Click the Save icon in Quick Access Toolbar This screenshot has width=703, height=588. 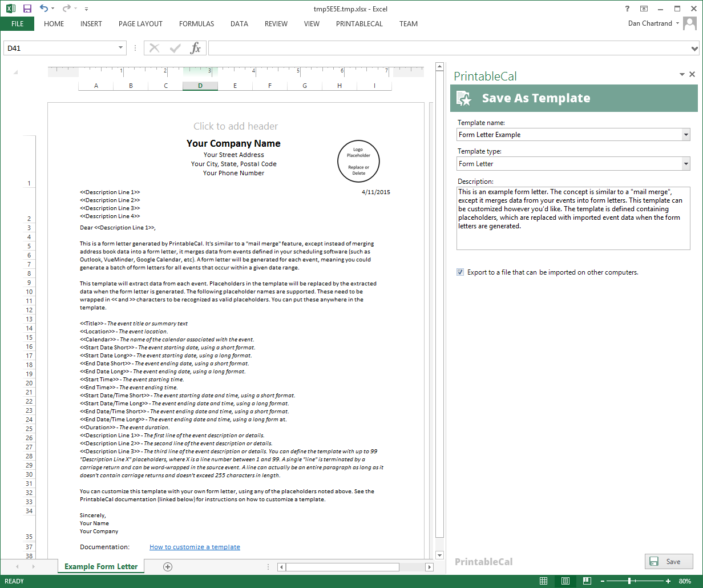point(27,9)
